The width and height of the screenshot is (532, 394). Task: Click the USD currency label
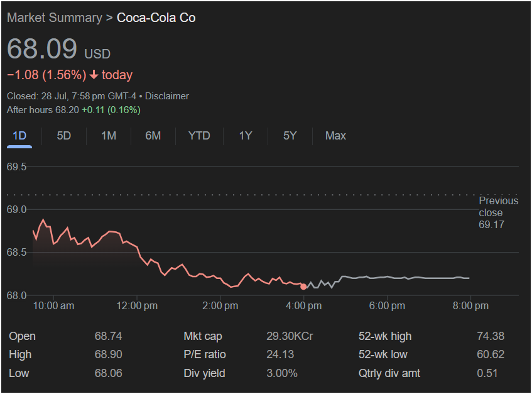click(x=97, y=54)
